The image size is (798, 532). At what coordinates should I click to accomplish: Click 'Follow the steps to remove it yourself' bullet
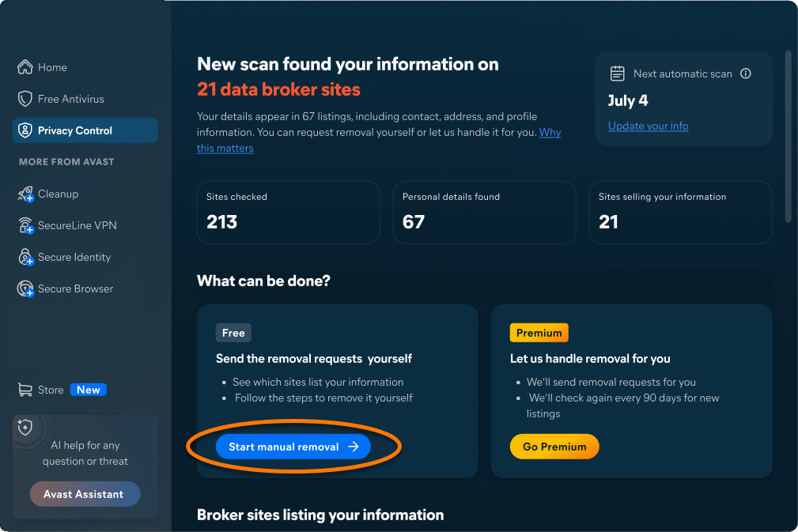click(x=323, y=398)
